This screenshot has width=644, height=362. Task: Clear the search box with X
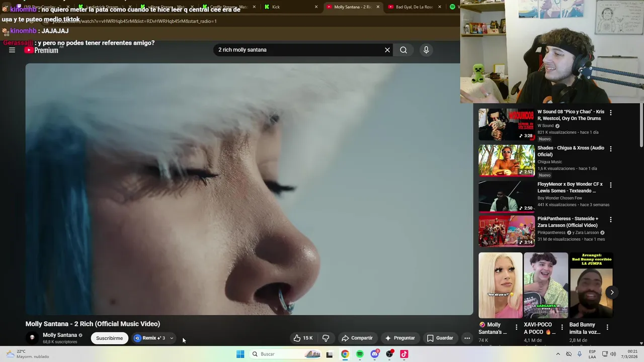click(387, 50)
